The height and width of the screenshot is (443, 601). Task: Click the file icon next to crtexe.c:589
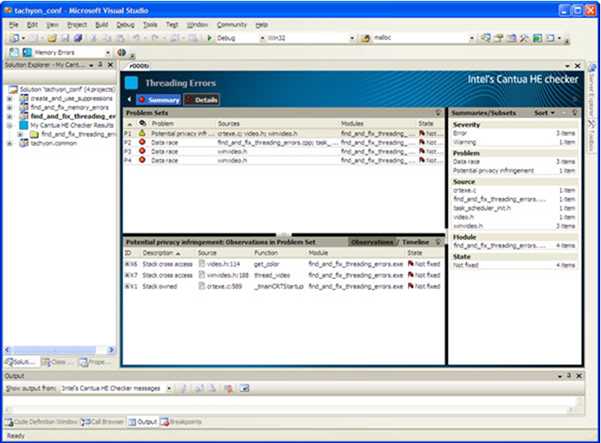(202, 286)
